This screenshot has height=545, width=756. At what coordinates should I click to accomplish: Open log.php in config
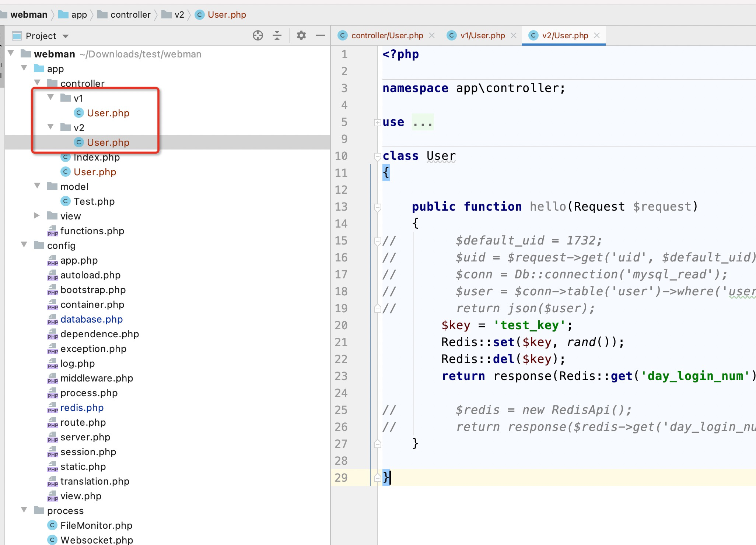(x=77, y=363)
